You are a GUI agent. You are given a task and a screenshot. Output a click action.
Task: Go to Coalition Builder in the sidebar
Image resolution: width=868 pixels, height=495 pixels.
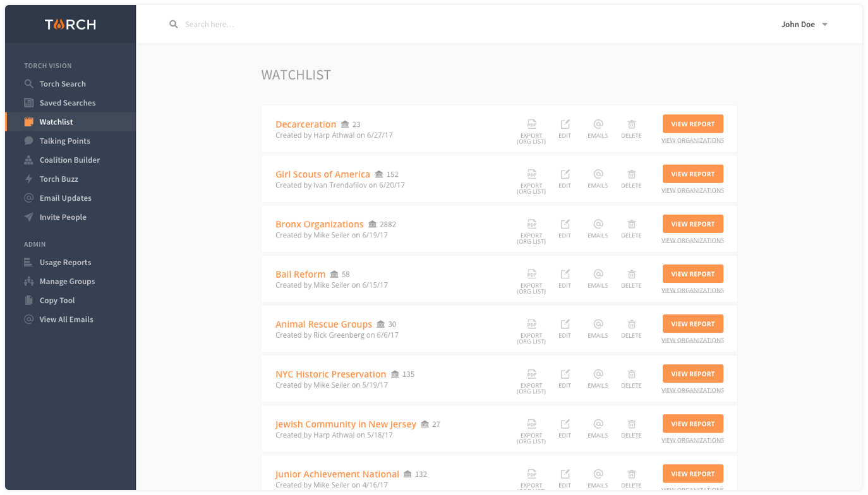69,160
